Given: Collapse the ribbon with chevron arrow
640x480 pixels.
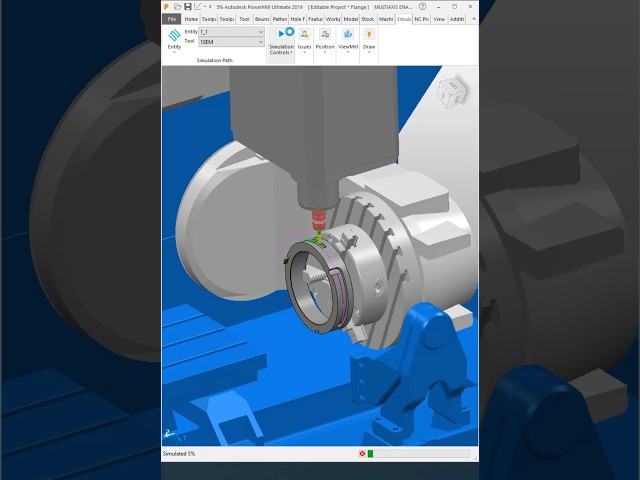Looking at the screenshot, I should pos(473,19).
